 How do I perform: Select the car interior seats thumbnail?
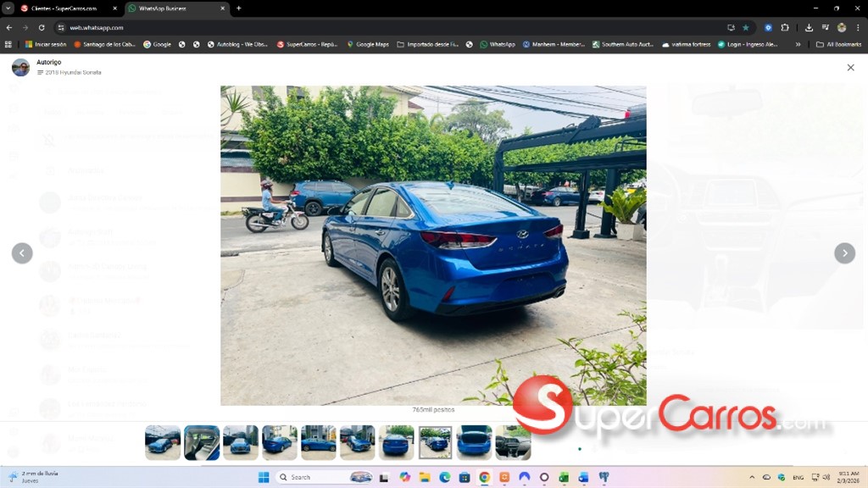click(202, 442)
